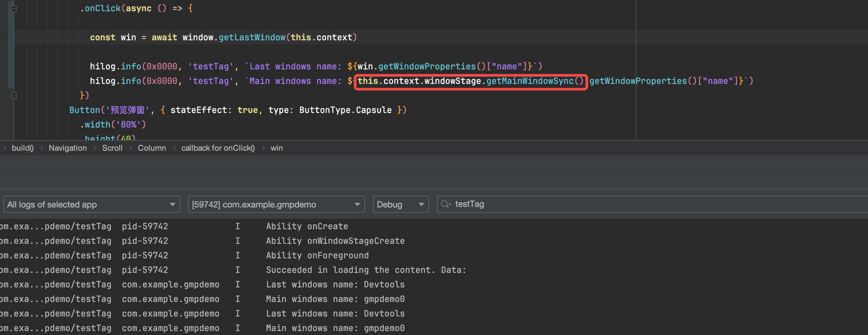Select the 'callback for onClick()' breadcrumb
The height and width of the screenshot is (335, 868).
tap(218, 148)
